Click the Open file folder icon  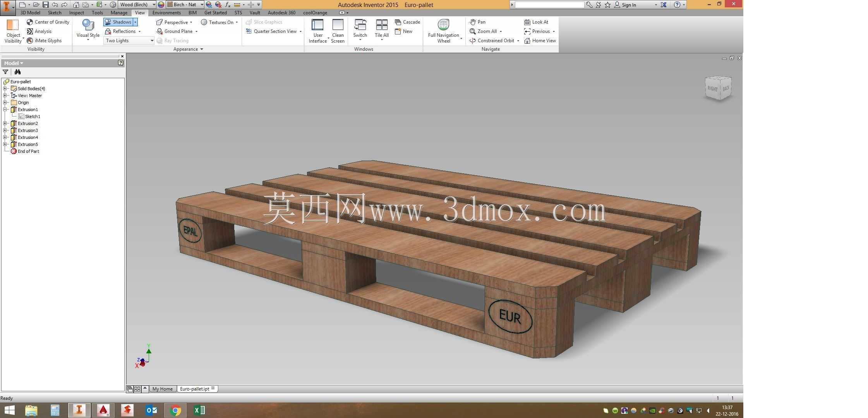[x=36, y=5]
